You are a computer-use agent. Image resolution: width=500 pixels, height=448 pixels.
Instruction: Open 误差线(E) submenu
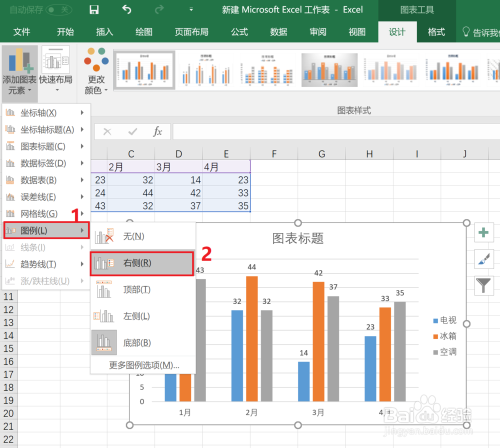tap(46, 196)
